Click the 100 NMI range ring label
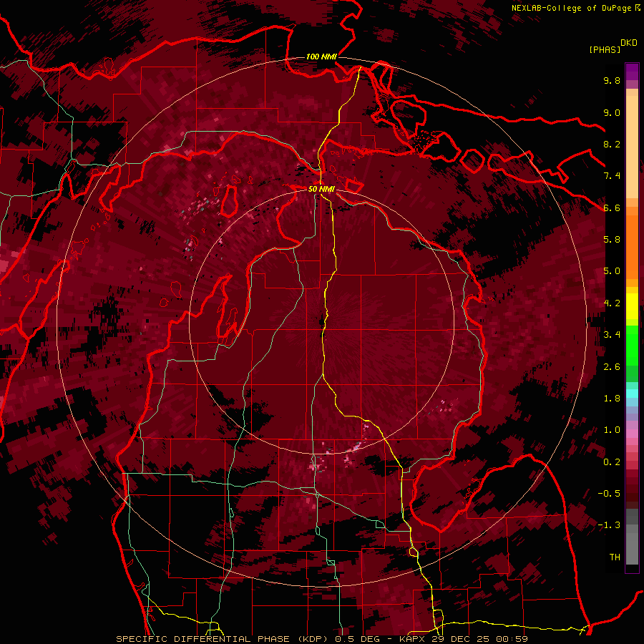The height and width of the screenshot is (644, 644). (321, 57)
